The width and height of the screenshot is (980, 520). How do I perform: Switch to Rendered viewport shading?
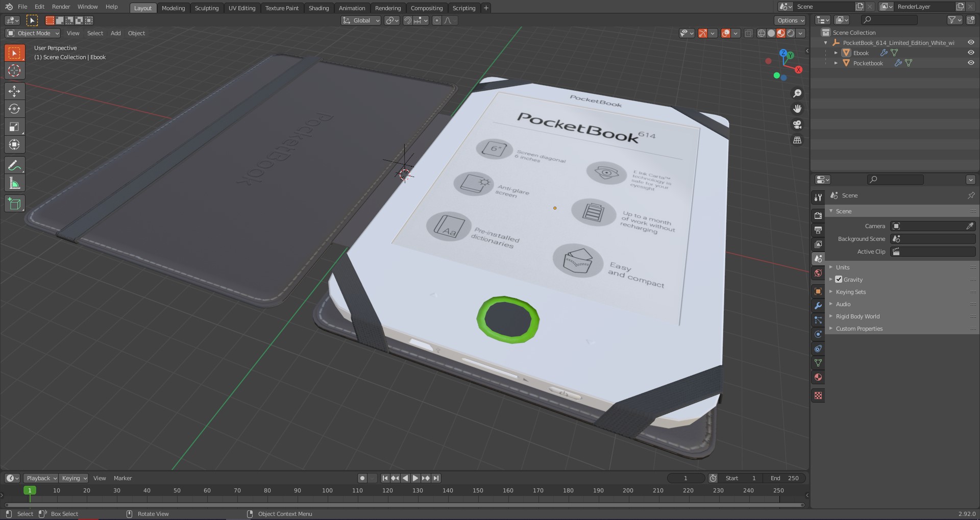(791, 33)
